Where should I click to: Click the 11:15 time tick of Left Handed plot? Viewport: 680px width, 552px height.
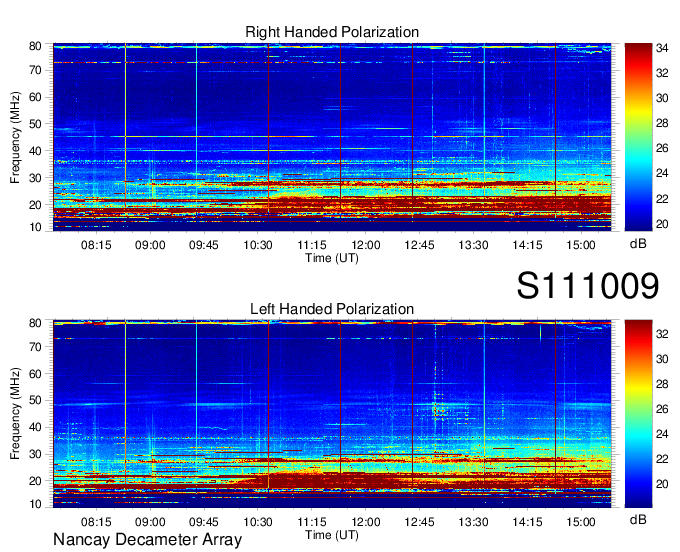click(311, 522)
